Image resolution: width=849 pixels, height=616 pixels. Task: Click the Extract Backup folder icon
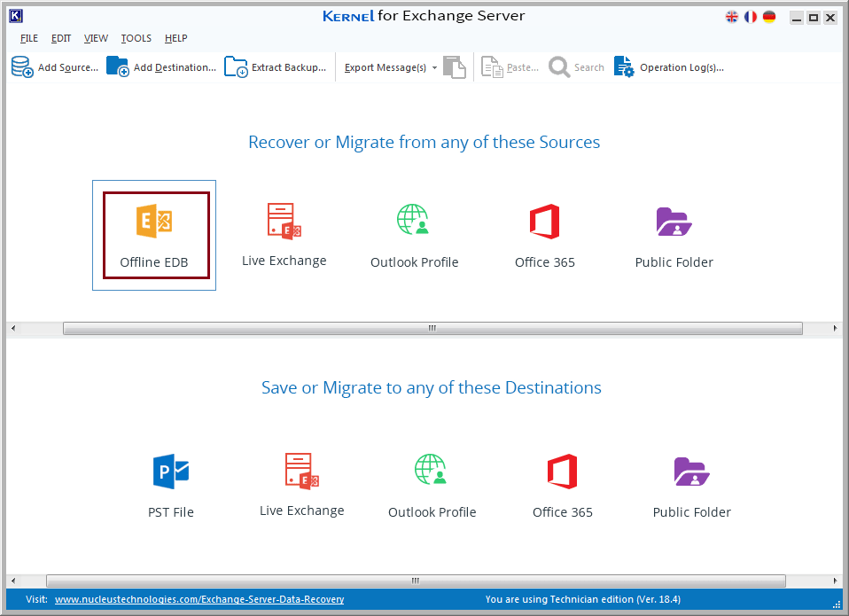coord(236,67)
